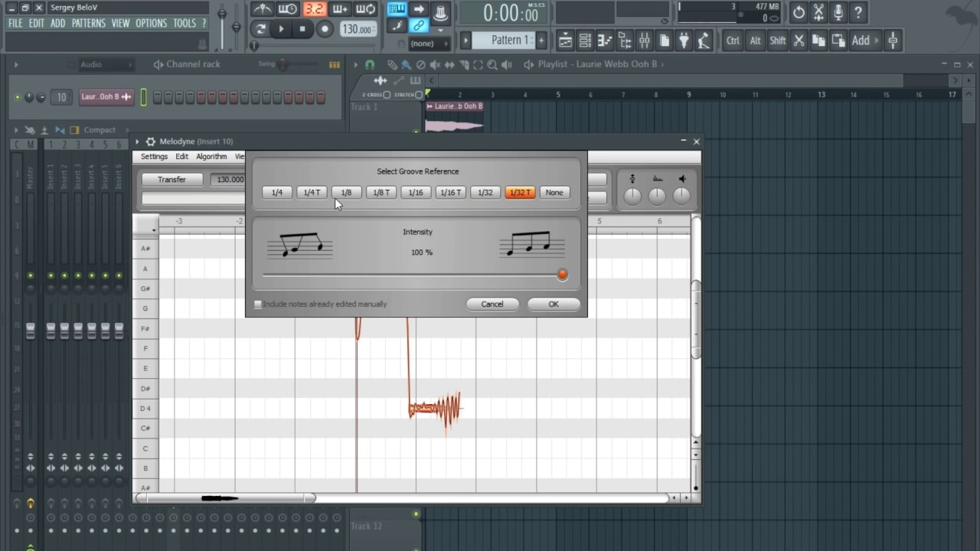
Task: Toggle Playlist magnet snap icon
Action: (370, 64)
